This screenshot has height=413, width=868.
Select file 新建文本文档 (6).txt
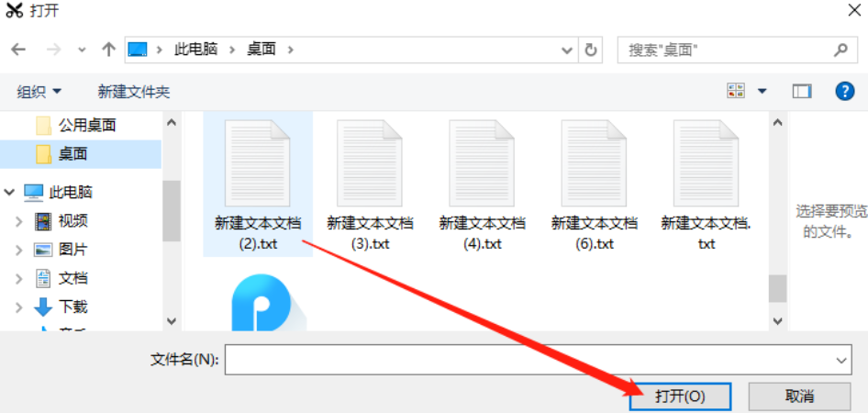595,184
